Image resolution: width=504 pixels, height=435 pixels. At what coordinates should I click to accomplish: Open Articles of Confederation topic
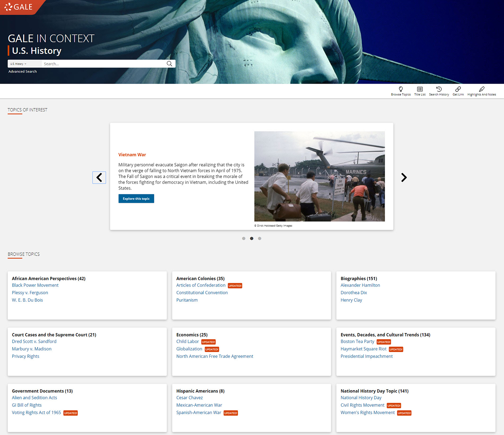[201, 285]
